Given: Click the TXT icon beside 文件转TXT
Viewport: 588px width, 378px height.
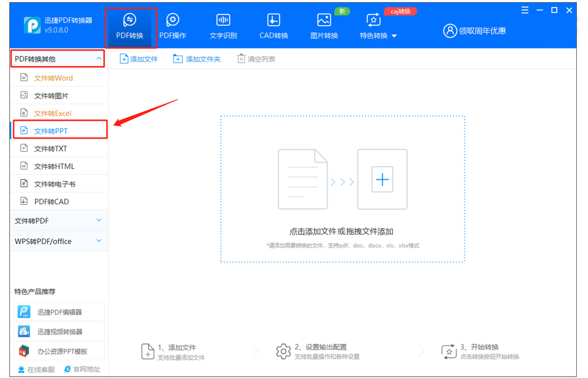Looking at the screenshot, I should (24, 148).
